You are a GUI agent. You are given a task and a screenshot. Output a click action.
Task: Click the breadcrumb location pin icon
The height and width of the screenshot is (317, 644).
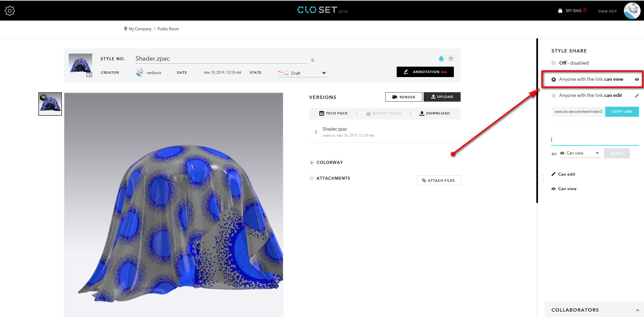click(x=126, y=29)
